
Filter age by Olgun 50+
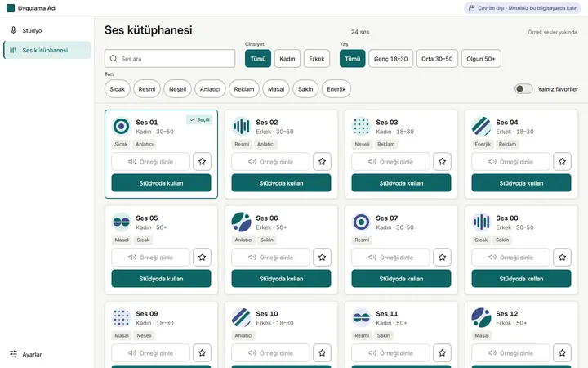point(481,59)
